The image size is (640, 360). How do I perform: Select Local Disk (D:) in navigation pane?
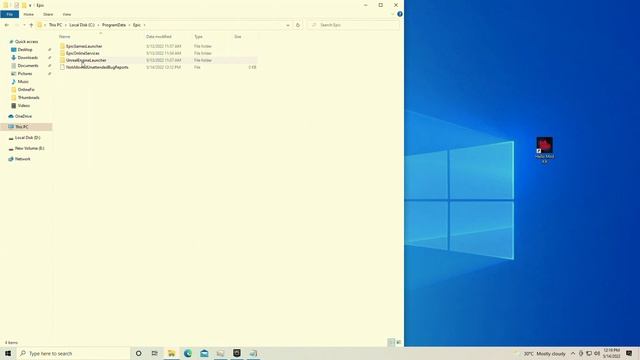pos(27,138)
